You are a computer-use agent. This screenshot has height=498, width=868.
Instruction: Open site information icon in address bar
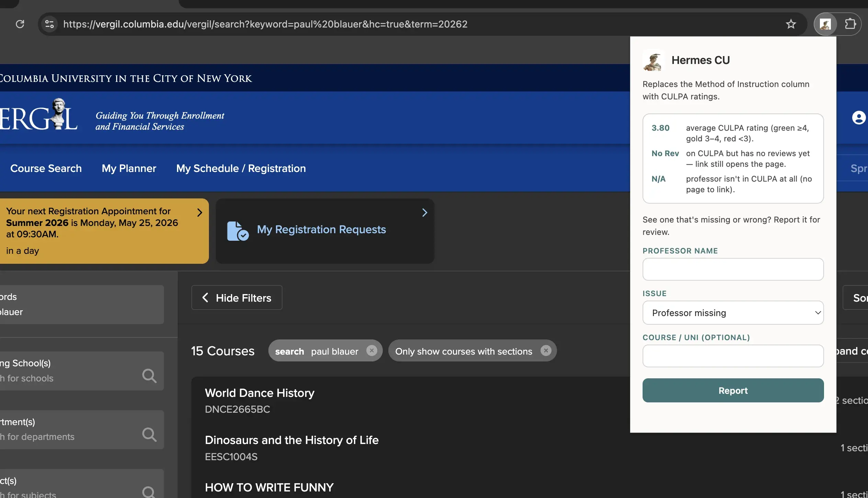pyautogui.click(x=49, y=24)
